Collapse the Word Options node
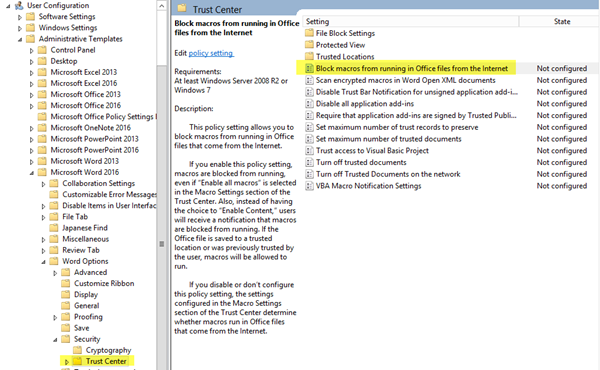 point(43,262)
